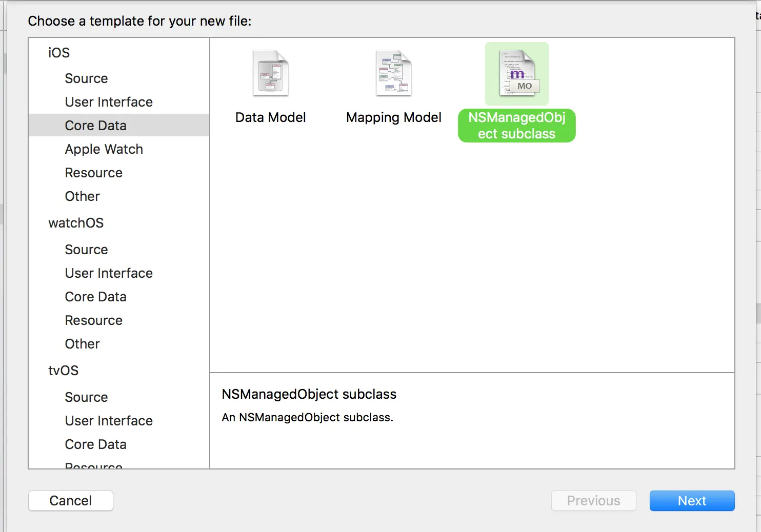Screen dimensions: 761x532
Task: Select the Mapping Model template icon
Action: [394, 73]
